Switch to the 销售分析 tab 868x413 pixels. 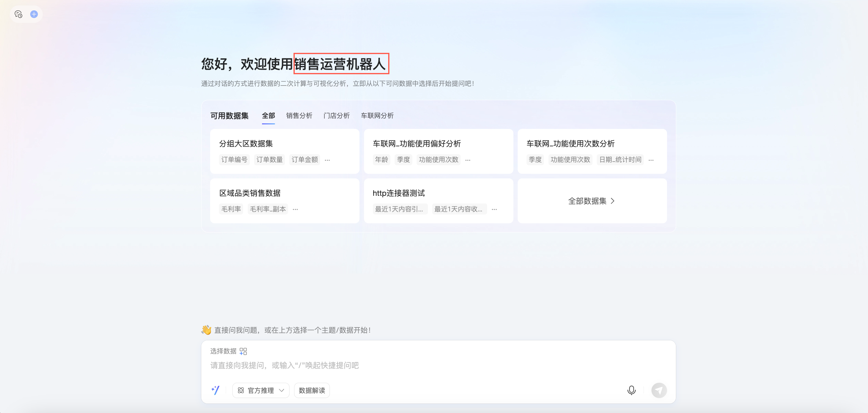coord(299,116)
